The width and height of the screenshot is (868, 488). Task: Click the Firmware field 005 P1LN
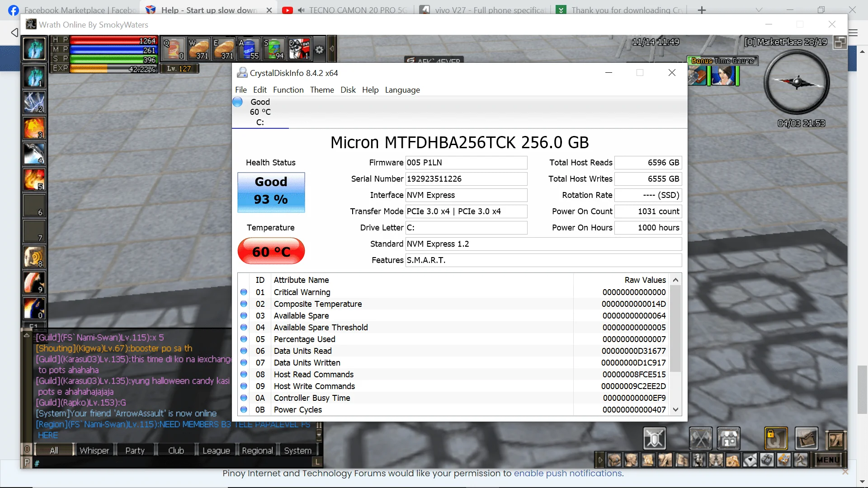click(466, 163)
